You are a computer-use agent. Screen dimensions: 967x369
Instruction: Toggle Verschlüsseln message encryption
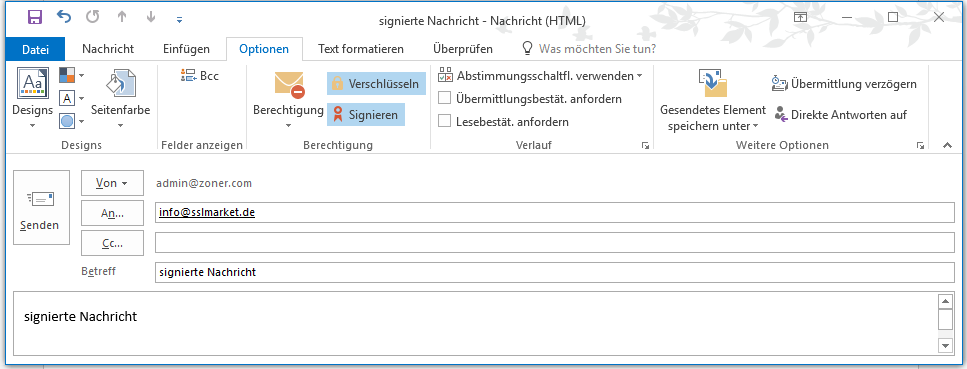tap(376, 83)
